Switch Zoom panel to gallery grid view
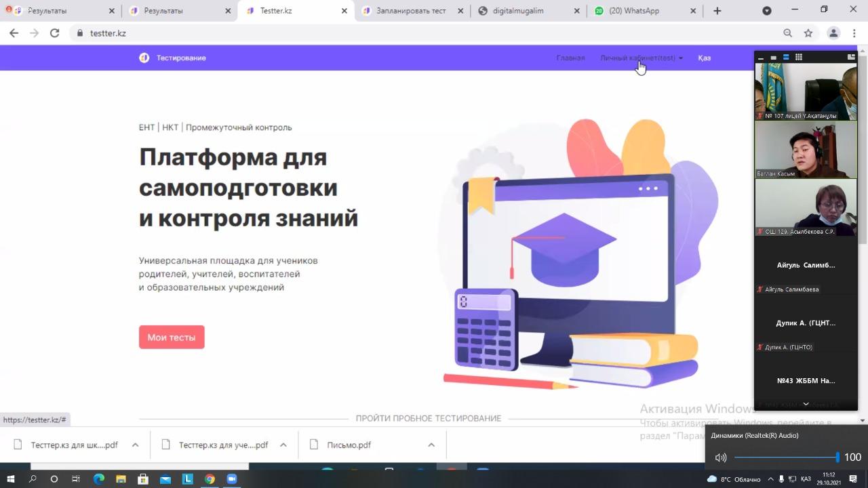This screenshot has height=488, width=868. [799, 58]
